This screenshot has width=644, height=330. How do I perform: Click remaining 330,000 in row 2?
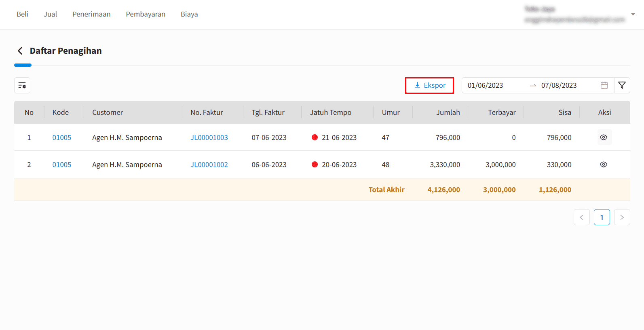click(559, 165)
